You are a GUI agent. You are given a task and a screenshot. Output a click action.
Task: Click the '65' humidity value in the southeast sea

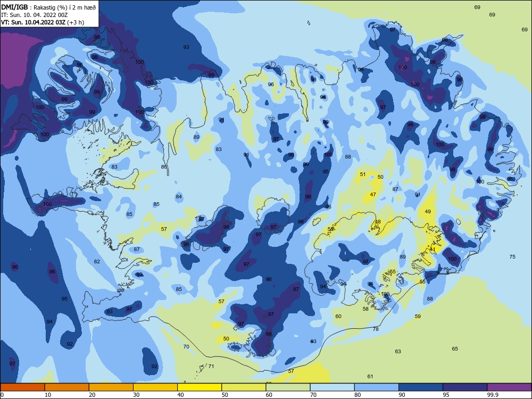[455, 349]
